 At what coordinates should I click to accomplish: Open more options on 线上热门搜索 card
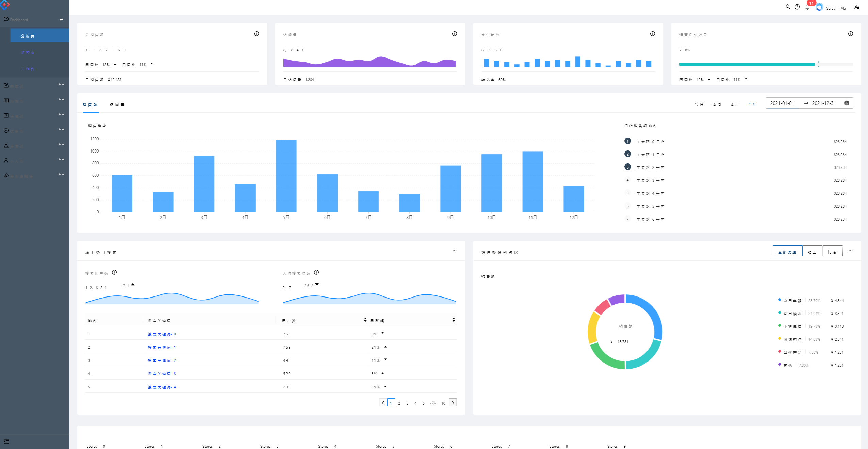pos(454,251)
